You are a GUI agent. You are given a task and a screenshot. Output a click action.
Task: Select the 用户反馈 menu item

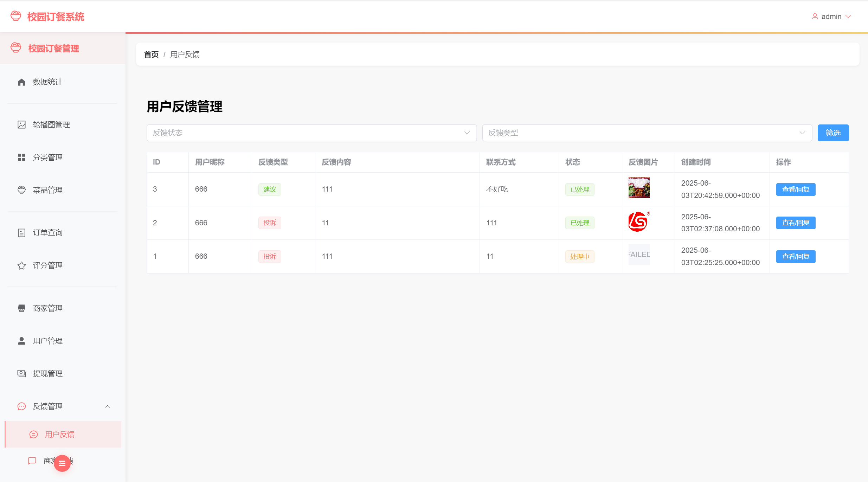coord(60,435)
